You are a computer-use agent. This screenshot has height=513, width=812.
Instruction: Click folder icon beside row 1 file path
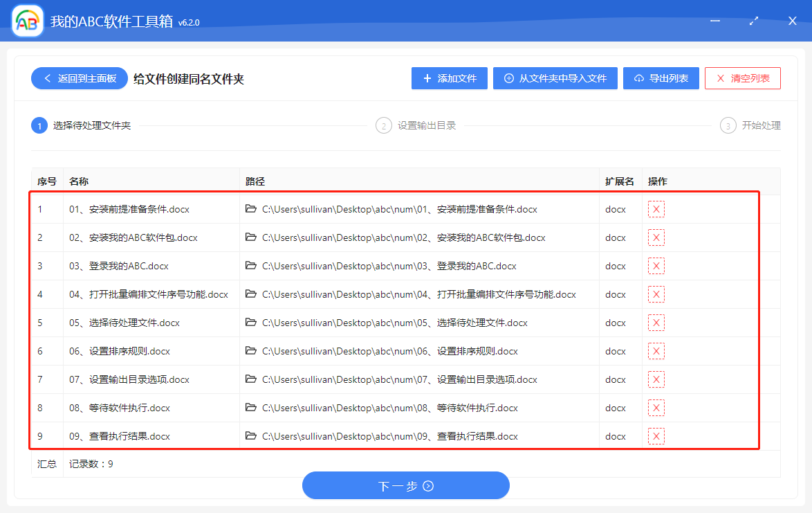(x=250, y=208)
